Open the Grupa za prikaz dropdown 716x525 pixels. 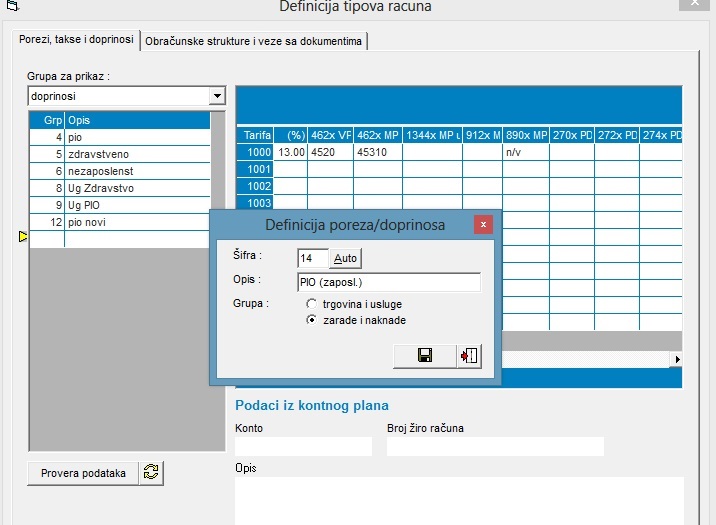point(217,96)
